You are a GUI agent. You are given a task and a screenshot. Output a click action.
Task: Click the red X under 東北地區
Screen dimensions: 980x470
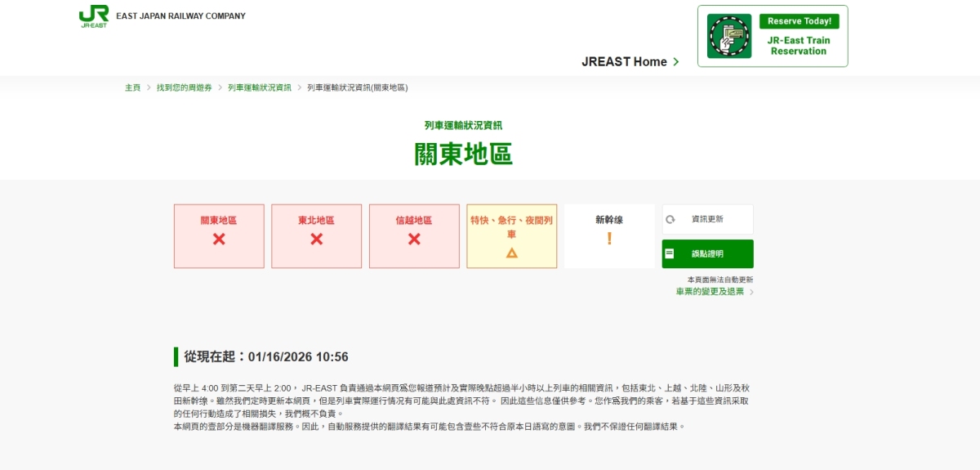click(x=316, y=239)
